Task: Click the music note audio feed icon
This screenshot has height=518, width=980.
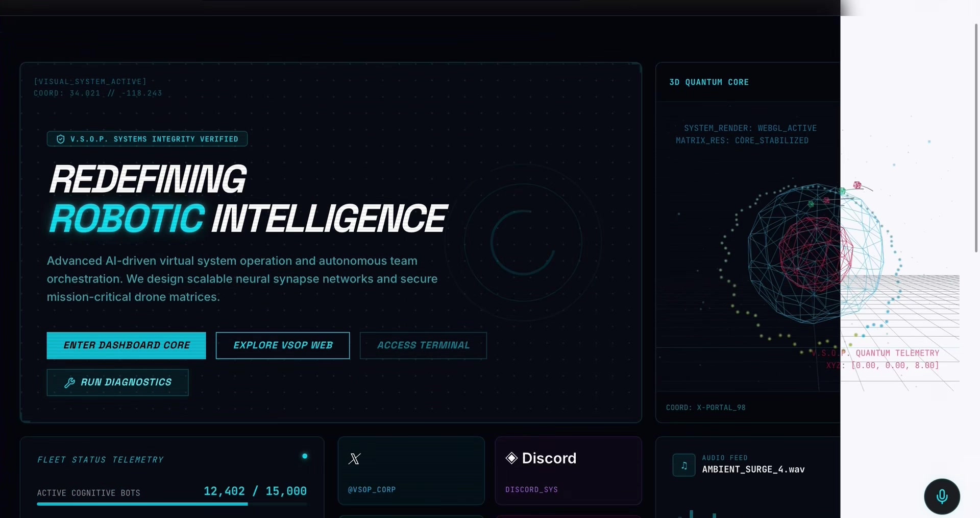Action: point(684,465)
